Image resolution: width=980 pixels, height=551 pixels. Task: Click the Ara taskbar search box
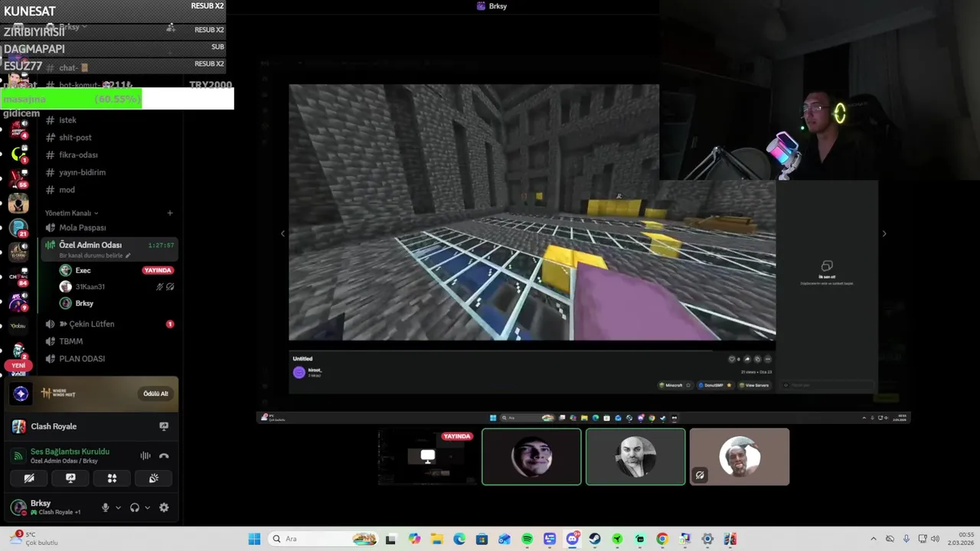323,539
